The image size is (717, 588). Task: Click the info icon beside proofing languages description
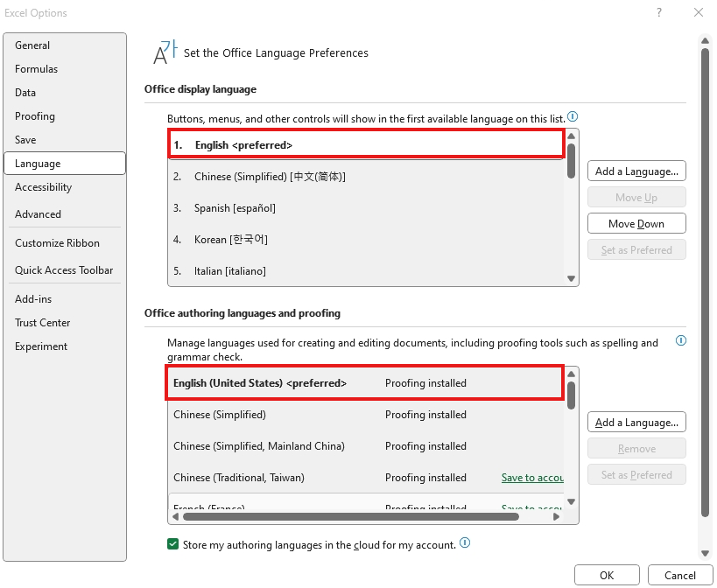click(680, 340)
